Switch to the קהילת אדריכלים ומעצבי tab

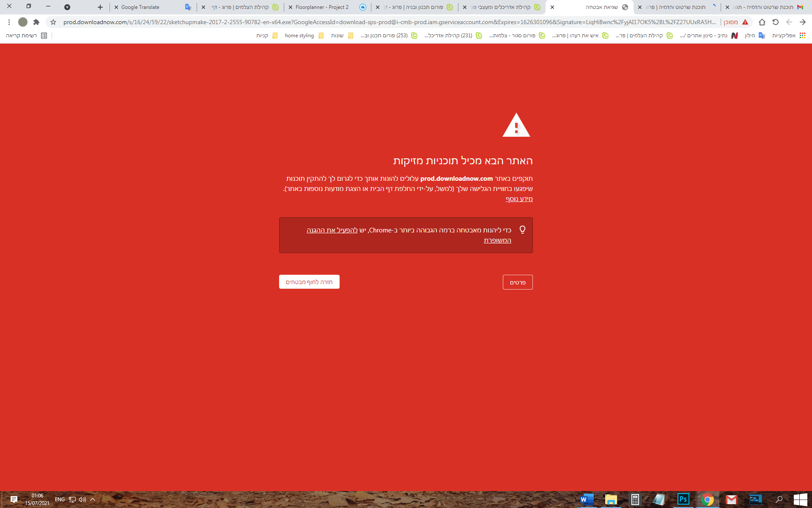pos(501,7)
